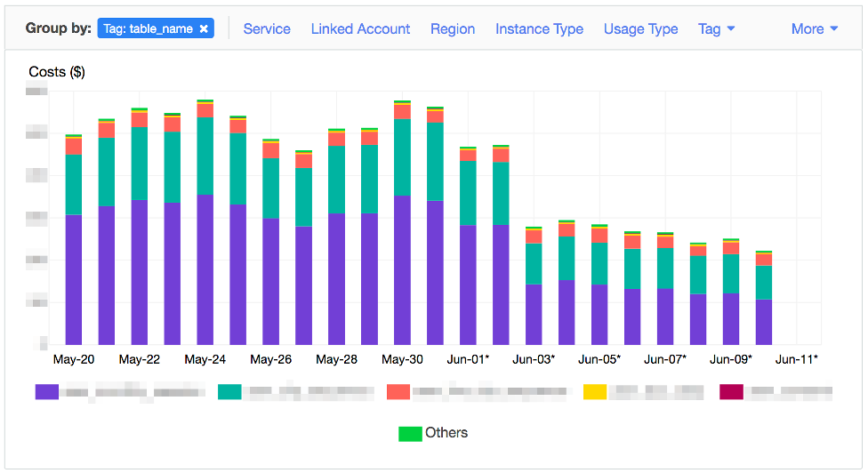Screen dimensions: 868x473
Task: Toggle the coral red legend series
Action: [x=398, y=391]
